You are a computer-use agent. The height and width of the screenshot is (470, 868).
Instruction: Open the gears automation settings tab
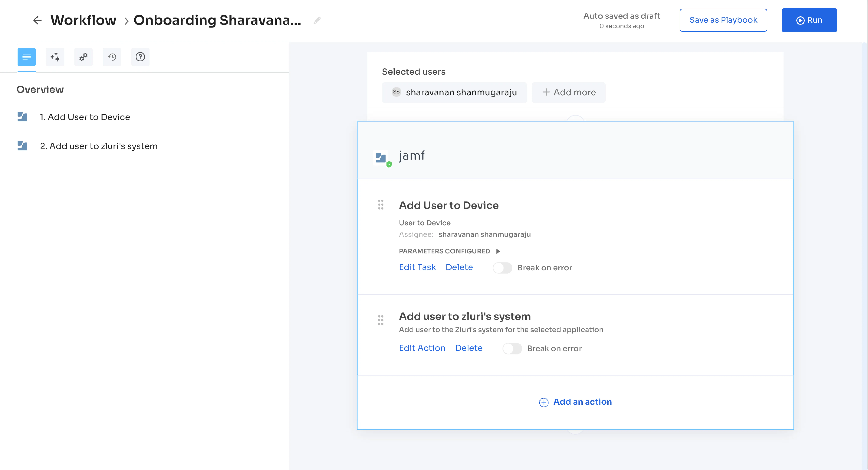point(84,57)
